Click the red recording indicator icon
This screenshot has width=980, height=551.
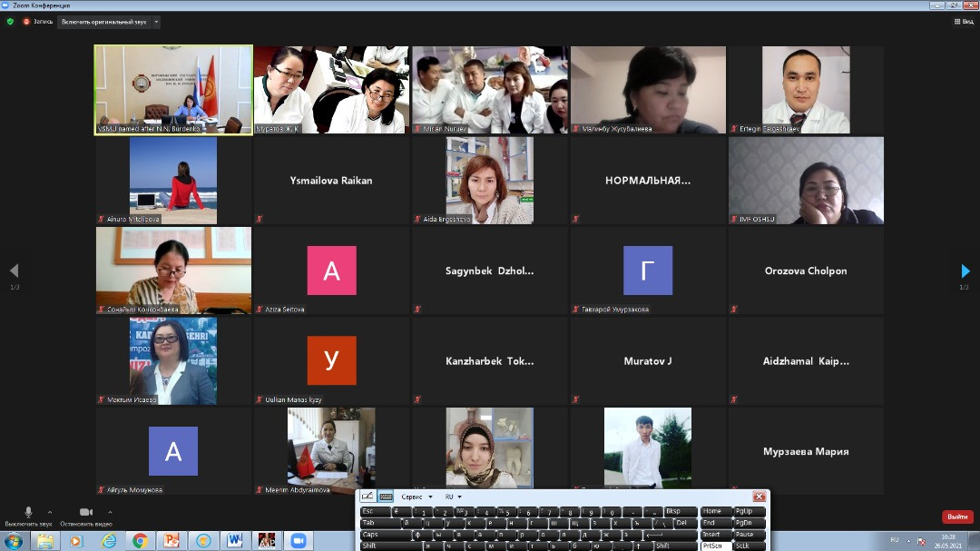click(x=26, y=22)
